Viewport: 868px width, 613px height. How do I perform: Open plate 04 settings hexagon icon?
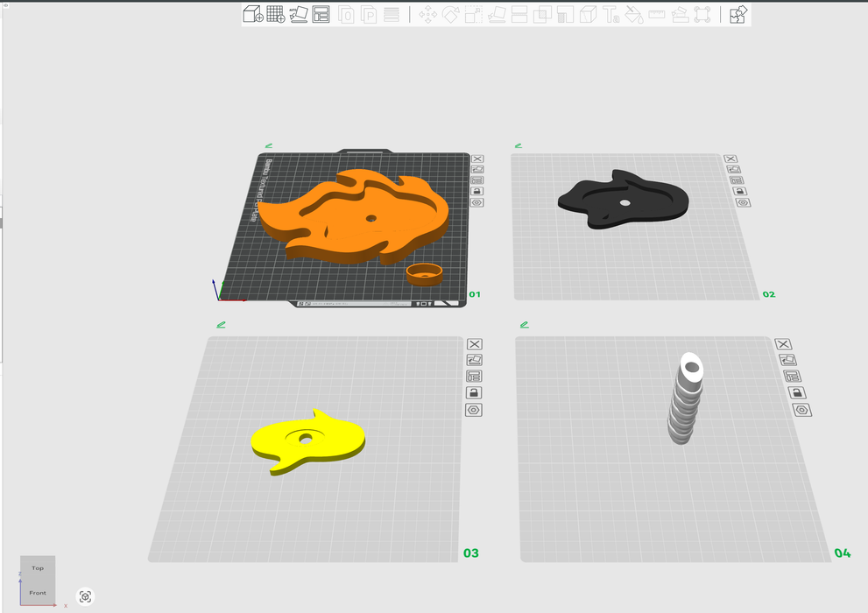(x=802, y=410)
